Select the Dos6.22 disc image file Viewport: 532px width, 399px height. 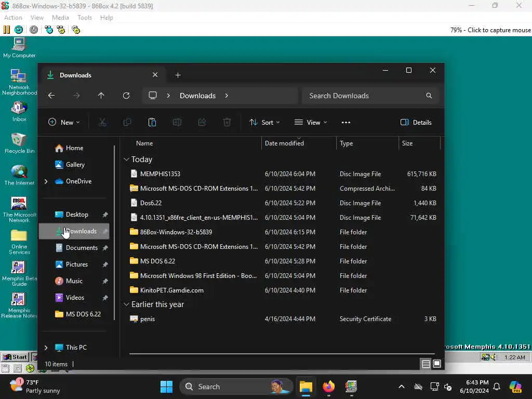[x=282, y=203]
